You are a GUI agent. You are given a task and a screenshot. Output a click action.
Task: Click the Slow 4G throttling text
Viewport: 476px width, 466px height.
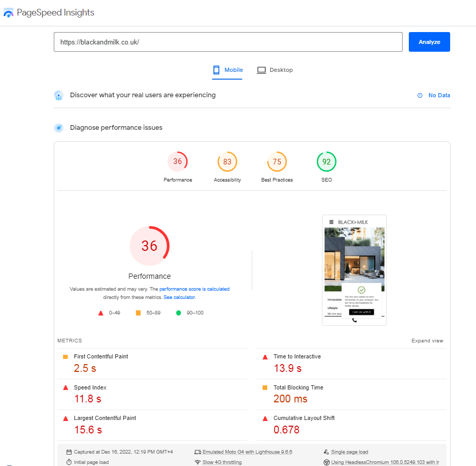pos(222,462)
